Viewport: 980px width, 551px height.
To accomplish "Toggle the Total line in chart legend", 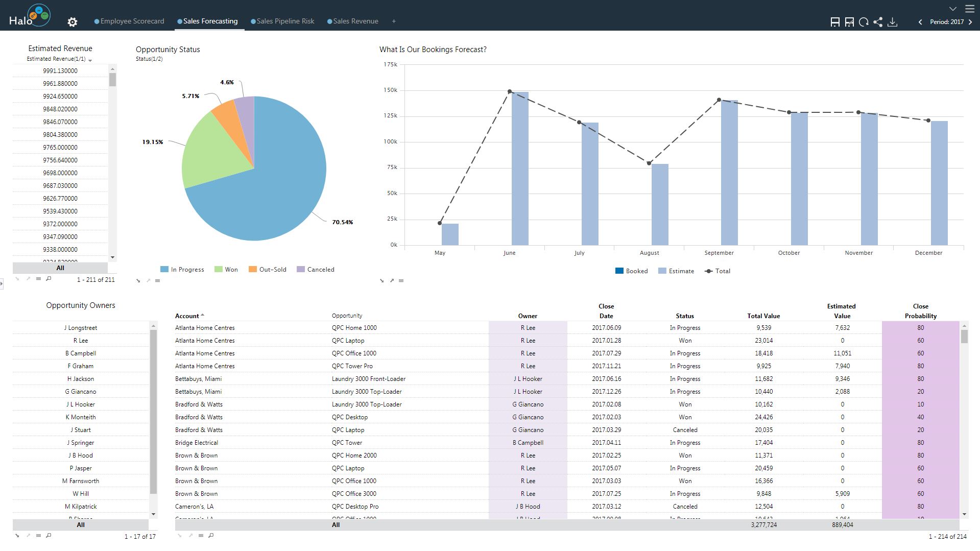I will [x=718, y=271].
